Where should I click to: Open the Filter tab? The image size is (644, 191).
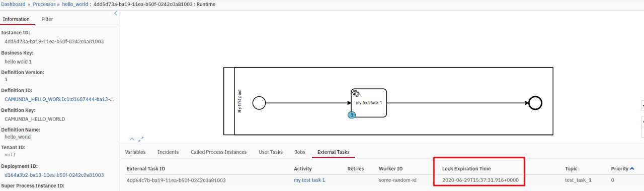tap(47, 19)
